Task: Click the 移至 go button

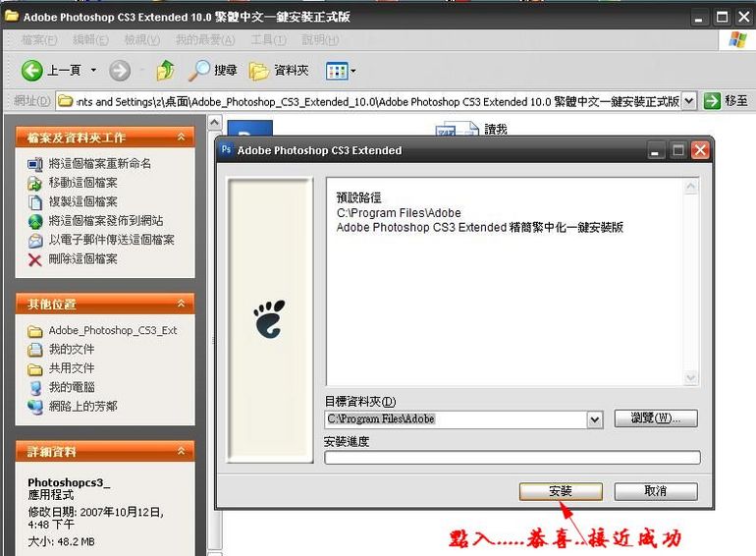Action: click(726, 101)
